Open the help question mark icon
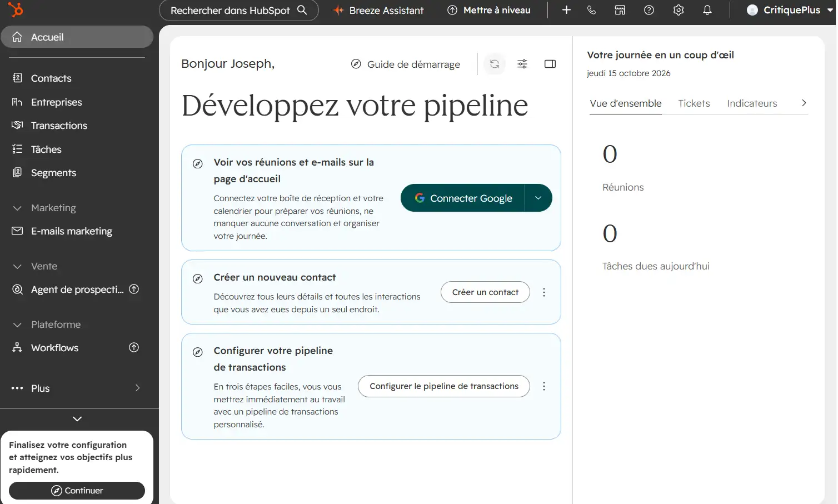Viewport: 838px width, 504px height. tap(649, 10)
